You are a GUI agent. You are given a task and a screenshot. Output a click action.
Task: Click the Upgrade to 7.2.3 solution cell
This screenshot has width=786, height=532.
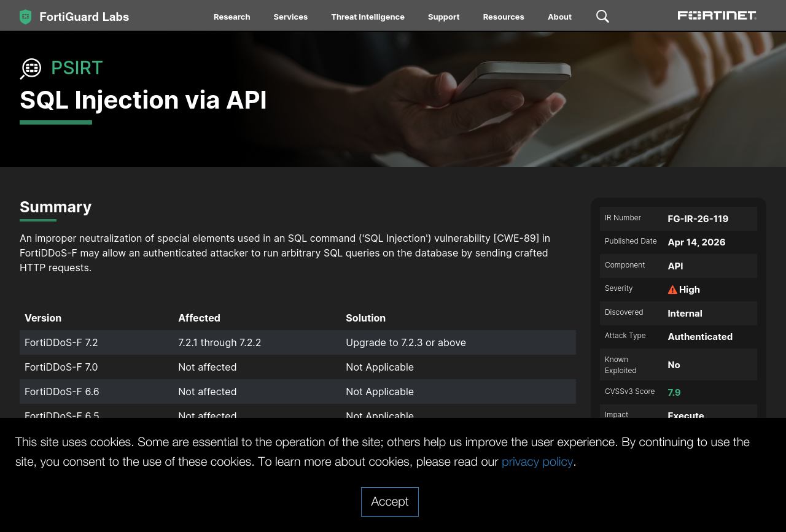405,342
